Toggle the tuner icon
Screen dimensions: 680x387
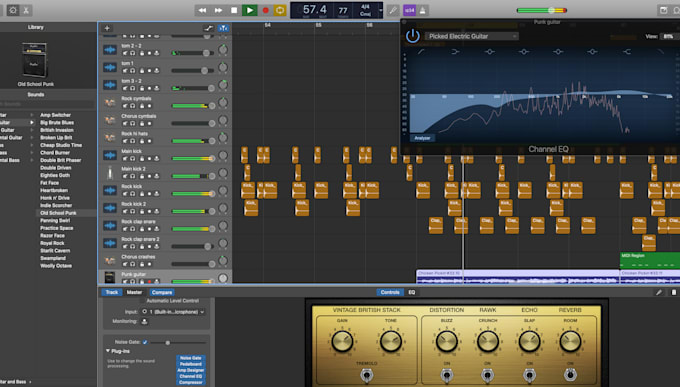(x=393, y=10)
